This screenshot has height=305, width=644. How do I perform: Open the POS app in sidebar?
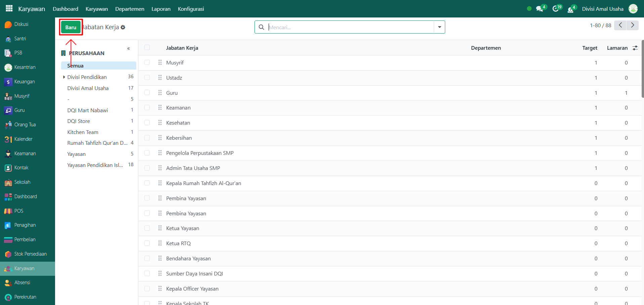[18, 211]
